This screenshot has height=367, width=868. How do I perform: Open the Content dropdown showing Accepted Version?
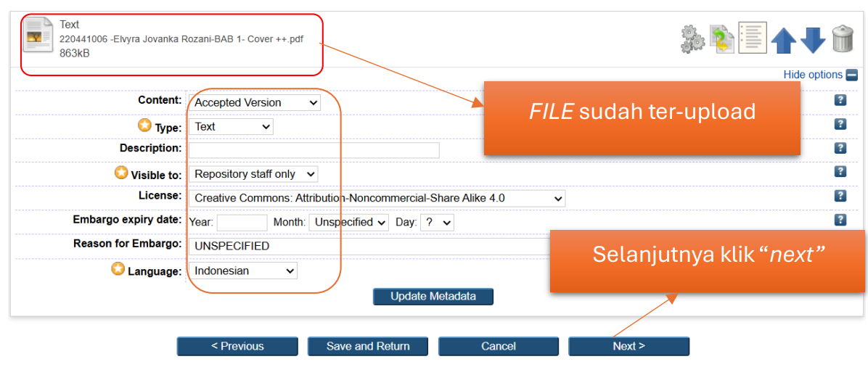254,103
